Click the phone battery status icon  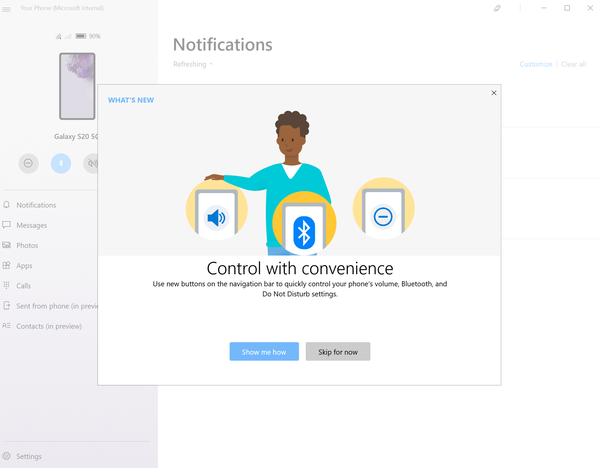pyautogui.click(x=81, y=36)
